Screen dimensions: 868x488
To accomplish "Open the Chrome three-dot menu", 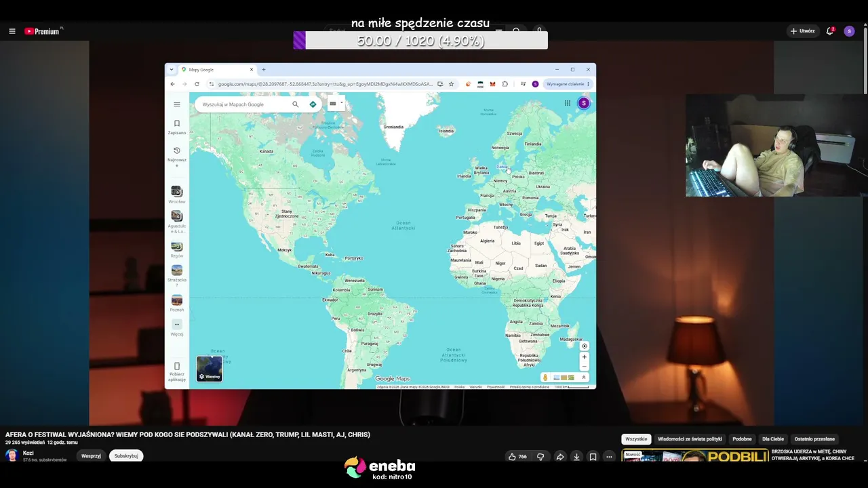I will pos(589,84).
